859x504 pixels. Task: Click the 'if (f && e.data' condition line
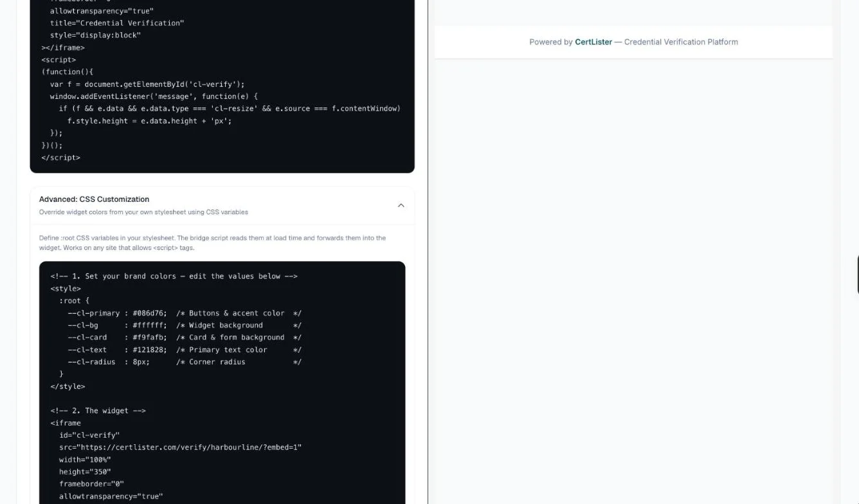point(230,109)
